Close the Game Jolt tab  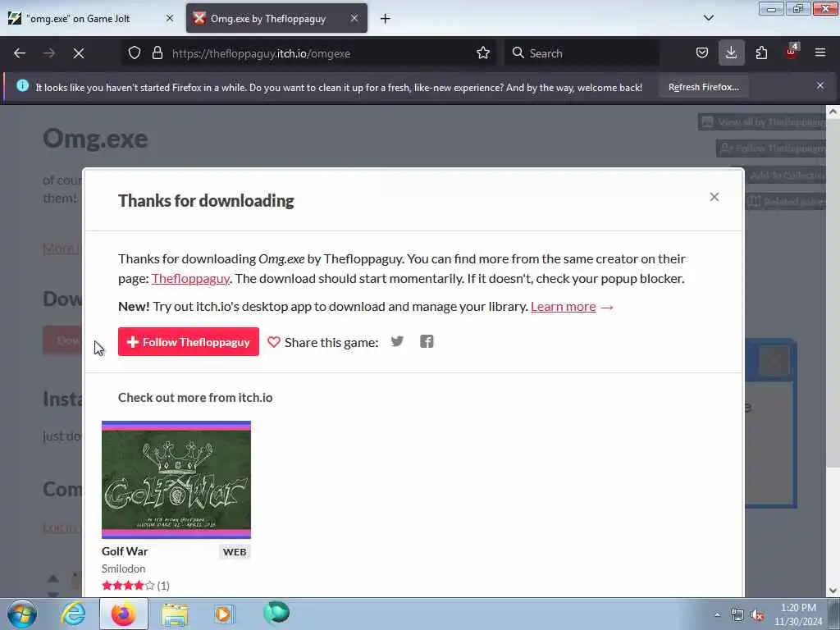[170, 18]
